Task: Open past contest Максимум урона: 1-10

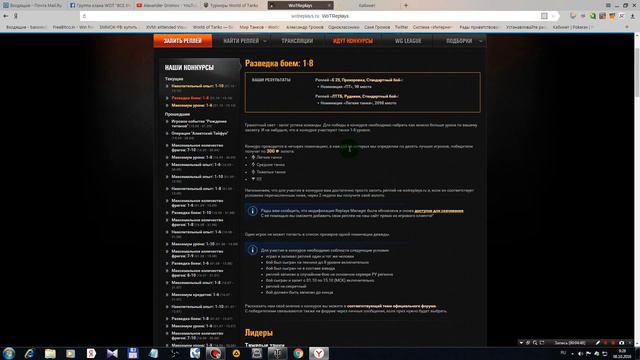Action: point(193,244)
